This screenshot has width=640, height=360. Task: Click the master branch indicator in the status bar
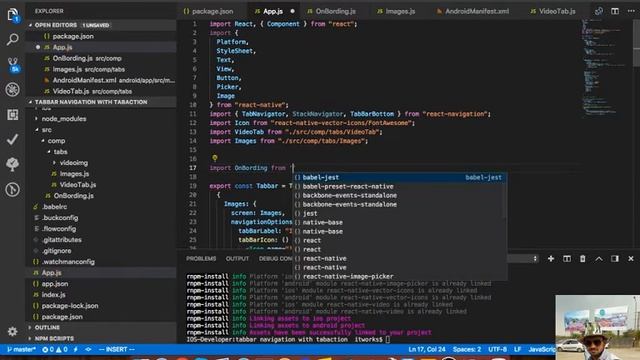click(22, 349)
